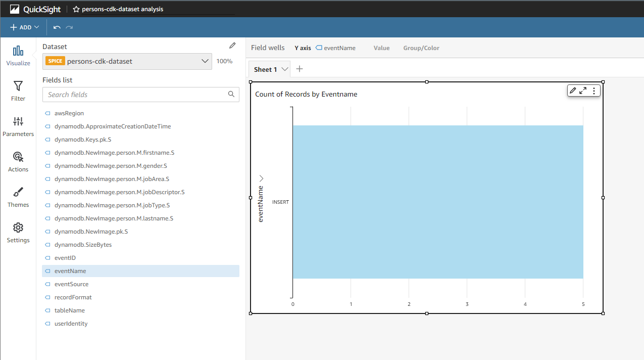Add a new sheet with plus

[300, 69]
